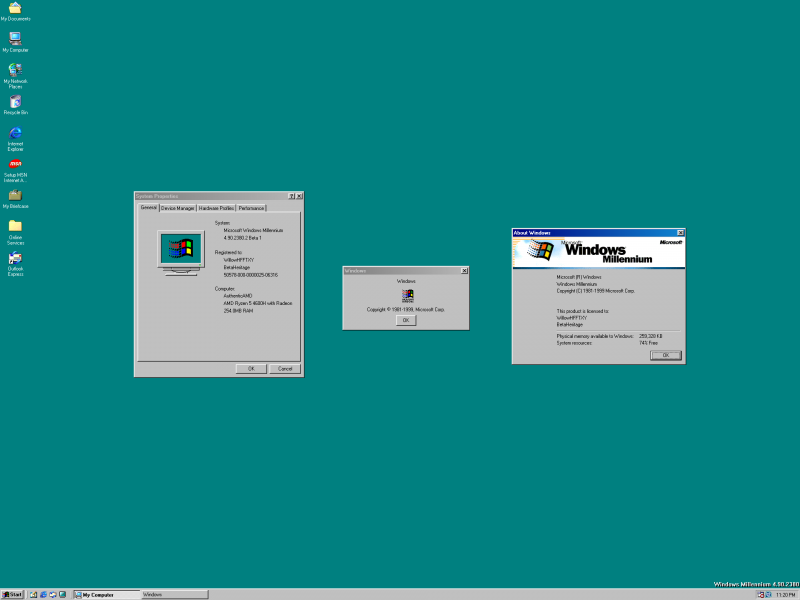Close the About Windows dialog

point(680,233)
